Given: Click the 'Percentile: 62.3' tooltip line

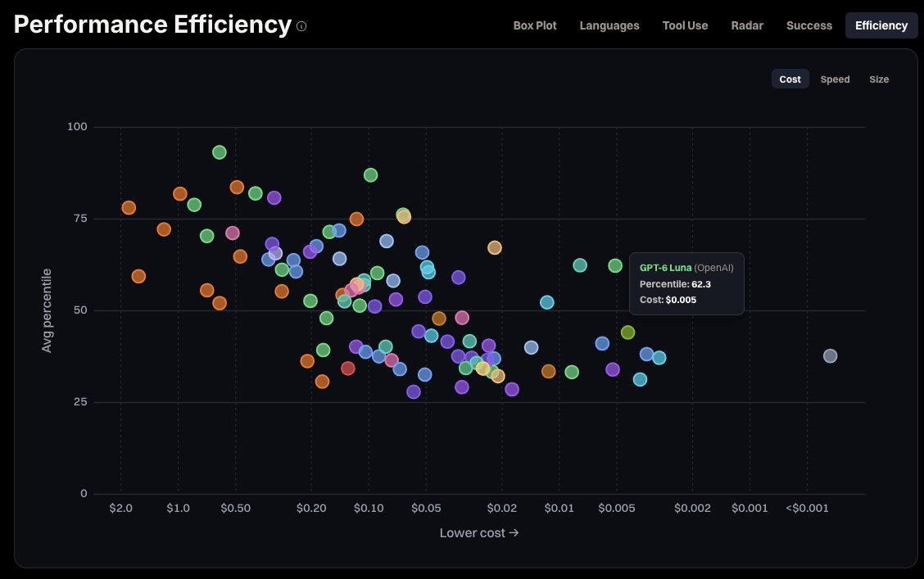Looking at the screenshot, I should [x=675, y=284].
